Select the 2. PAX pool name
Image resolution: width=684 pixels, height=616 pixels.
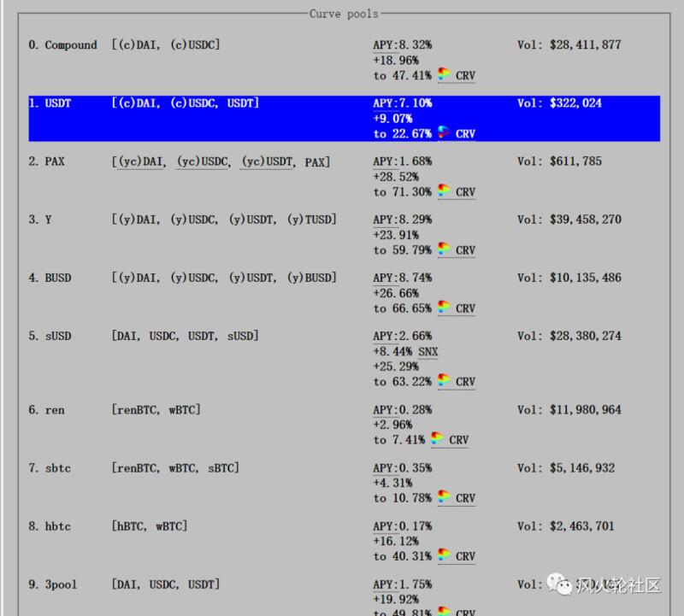[x=47, y=161]
